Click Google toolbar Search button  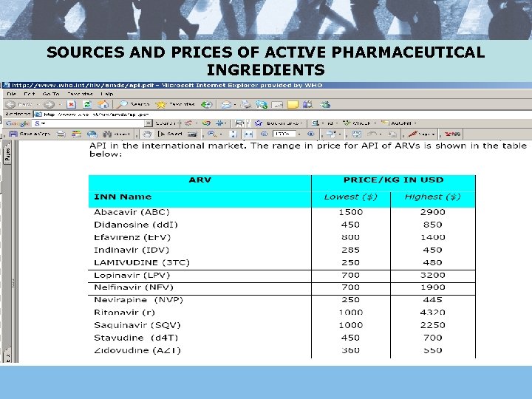click(166, 123)
